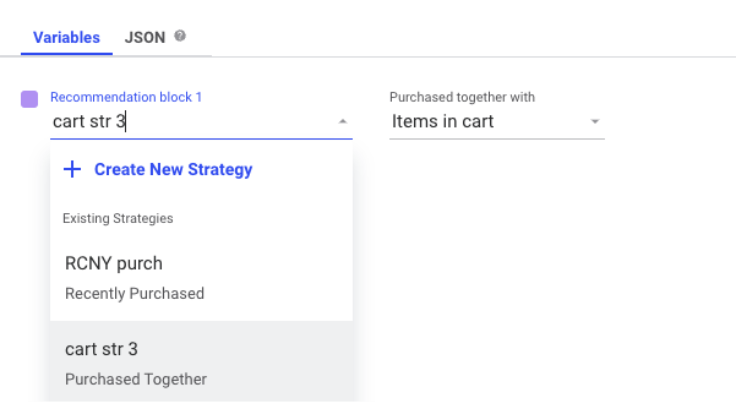Click empty space right of JSON help icon
Image resolution: width=736 pixels, height=402 pixels.
coord(422,37)
